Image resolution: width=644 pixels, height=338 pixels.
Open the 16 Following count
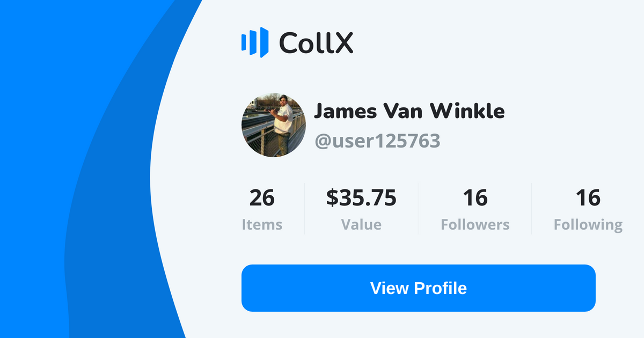click(x=588, y=198)
